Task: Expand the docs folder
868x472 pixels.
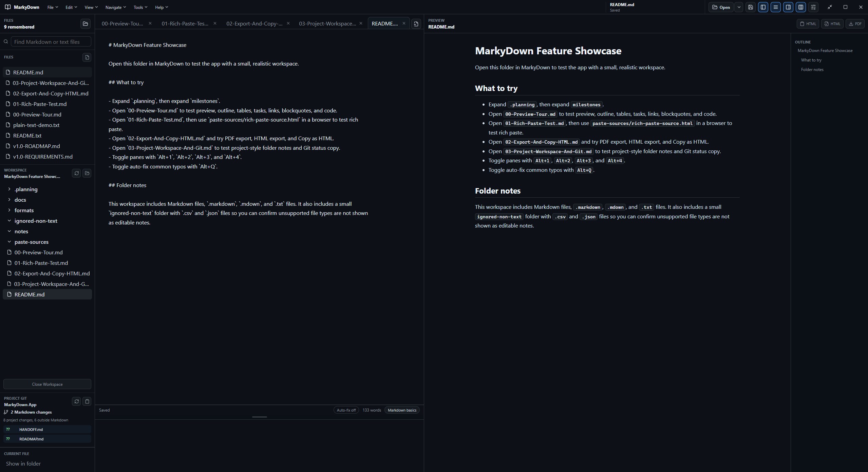Action: [x=47, y=200]
